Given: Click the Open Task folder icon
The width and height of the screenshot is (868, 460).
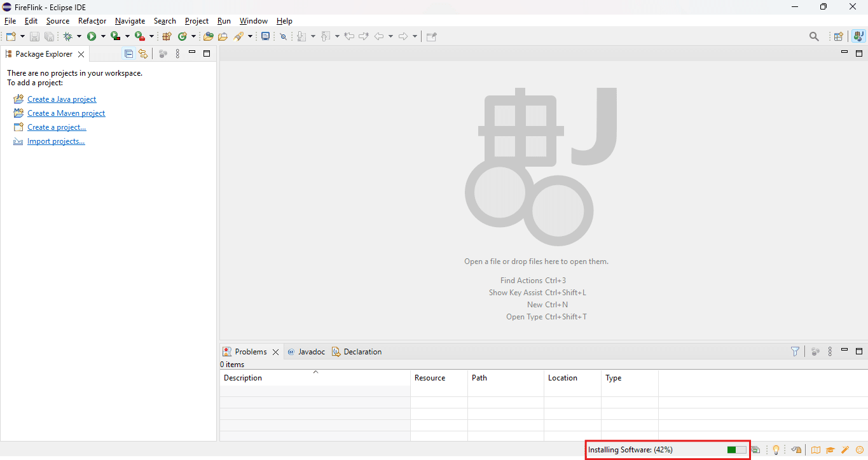Looking at the screenshot, I should pos(223,36).
